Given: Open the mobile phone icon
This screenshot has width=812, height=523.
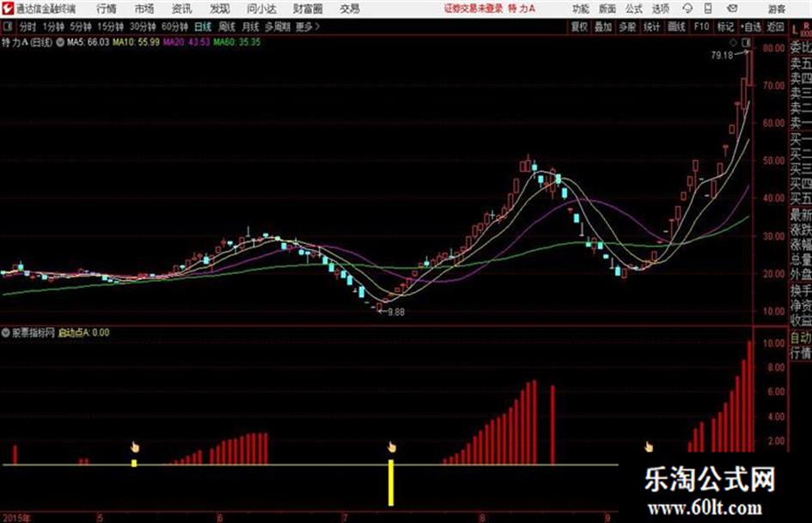Looking at the screenshot, I should click(707, 9).
